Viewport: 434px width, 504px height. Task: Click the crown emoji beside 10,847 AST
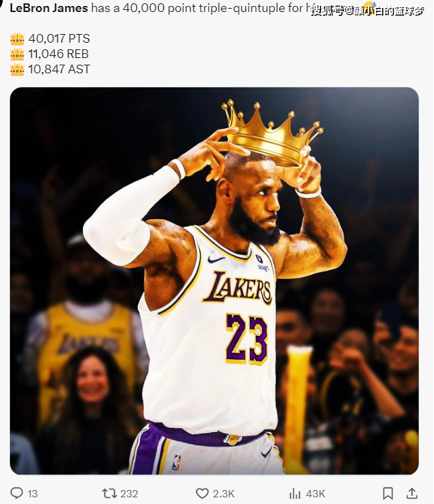(x=17, y=69)
